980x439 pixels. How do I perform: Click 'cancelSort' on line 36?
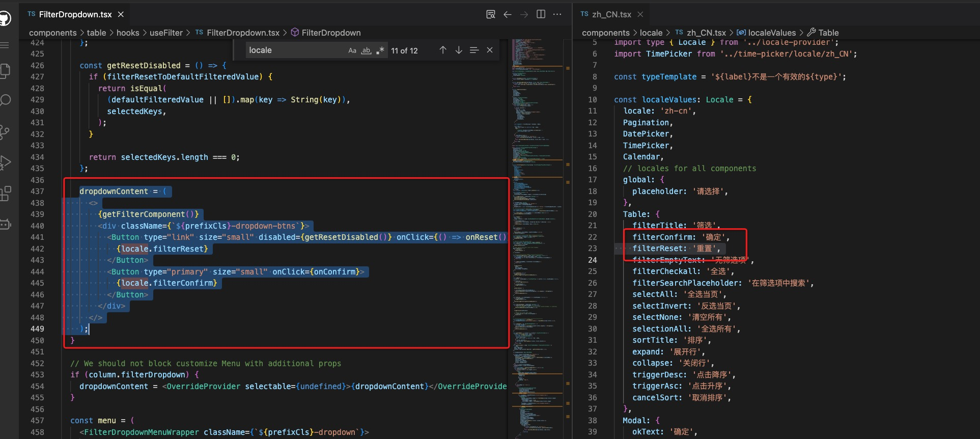coord(655,398)
